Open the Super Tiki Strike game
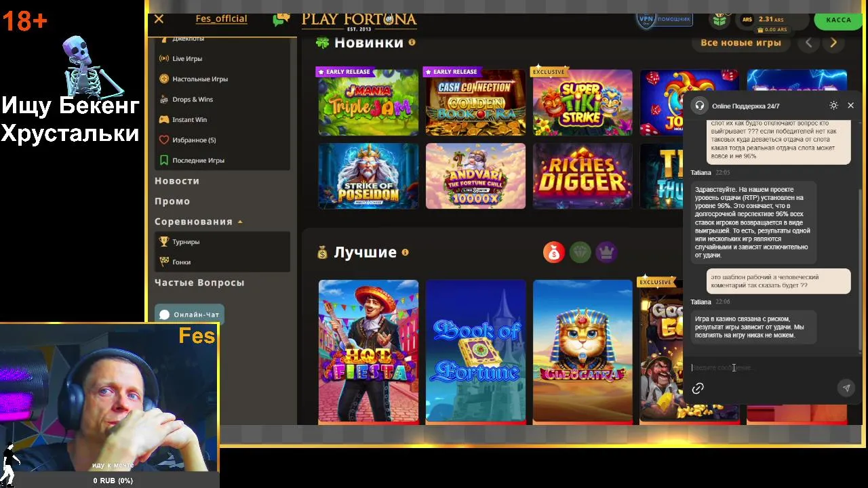The image size is (868, 488). (583, 102)
